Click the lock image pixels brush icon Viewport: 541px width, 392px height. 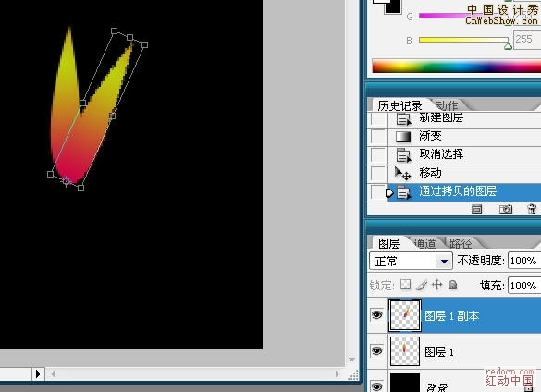click(422, 285)
